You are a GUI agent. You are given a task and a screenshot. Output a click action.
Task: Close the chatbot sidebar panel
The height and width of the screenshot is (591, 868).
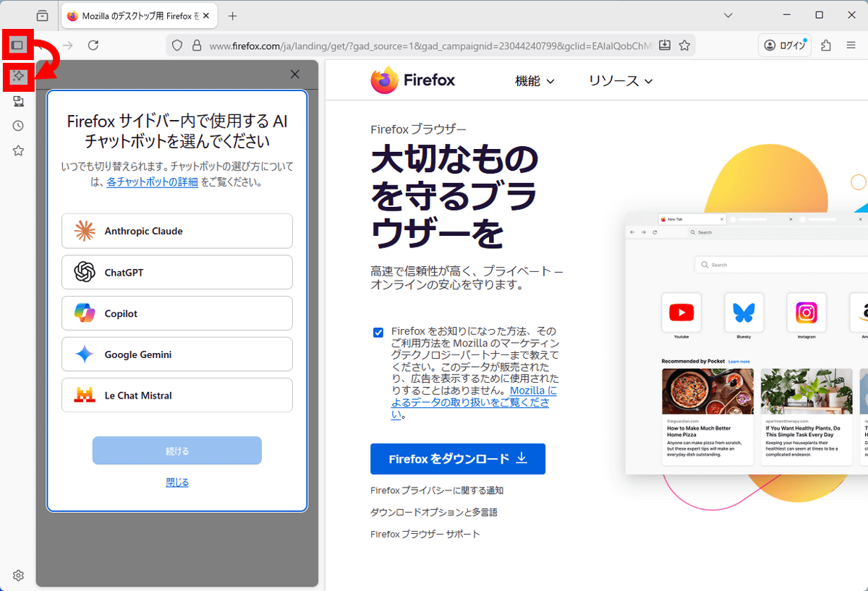[x=294, y=74]
